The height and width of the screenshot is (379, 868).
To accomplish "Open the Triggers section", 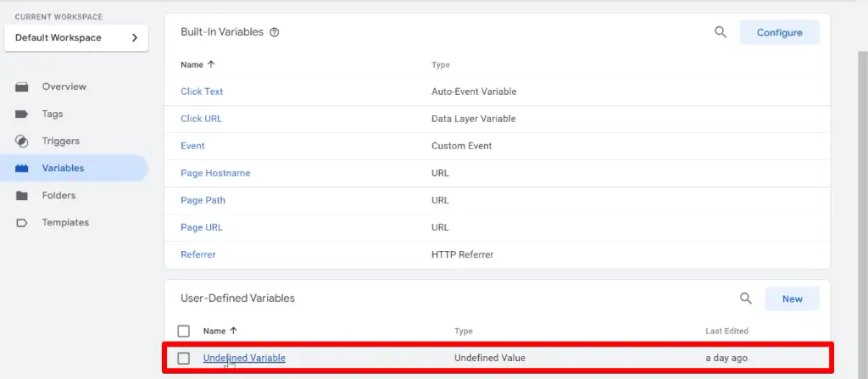I will (61, 142).
